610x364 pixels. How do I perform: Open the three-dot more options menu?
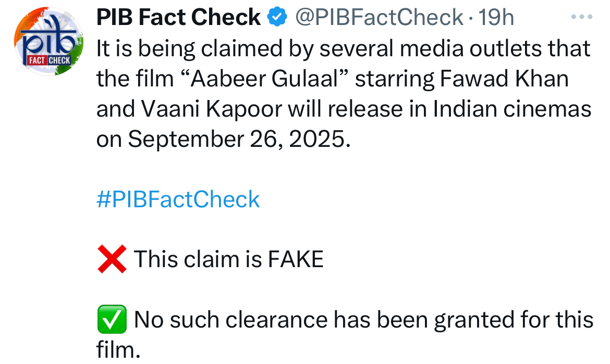[581, 17]
